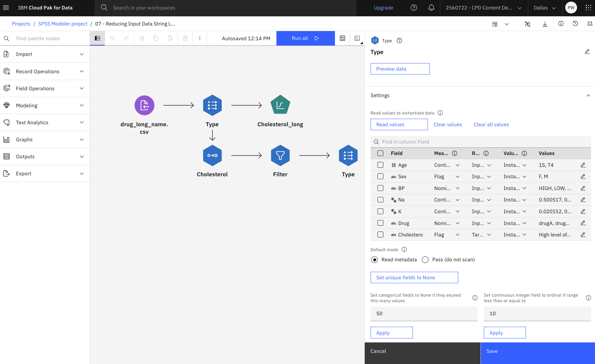Viewport: 595px width, 364px height.
Task: Check the Sex field checkbox
Action: point(380,177)
